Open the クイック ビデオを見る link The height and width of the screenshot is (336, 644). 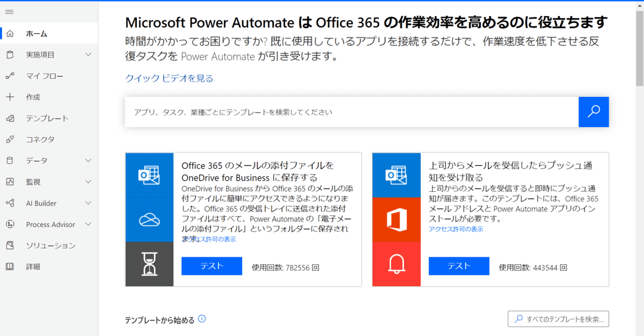click(169, 78)
